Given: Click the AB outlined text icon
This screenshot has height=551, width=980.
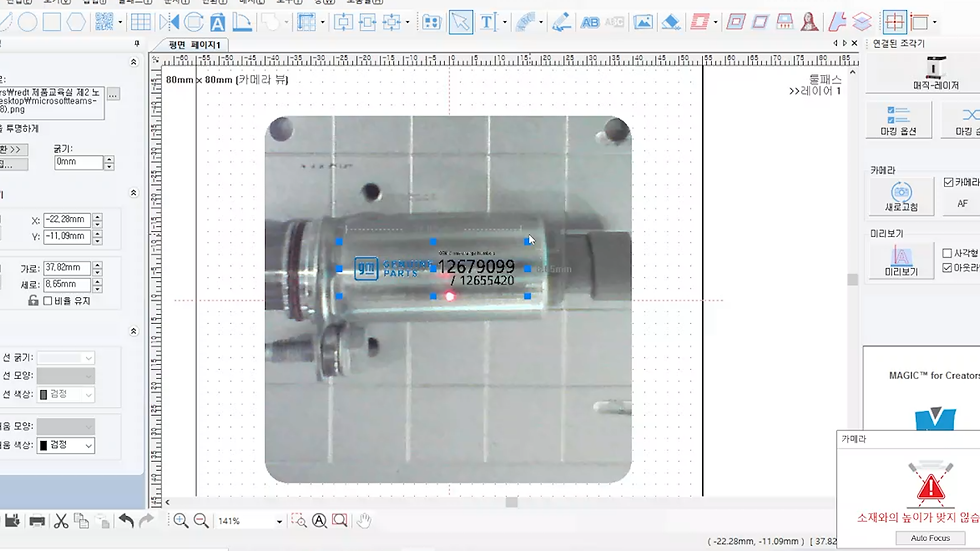Looking at the screenshot, I should click(x=589, y=22).
